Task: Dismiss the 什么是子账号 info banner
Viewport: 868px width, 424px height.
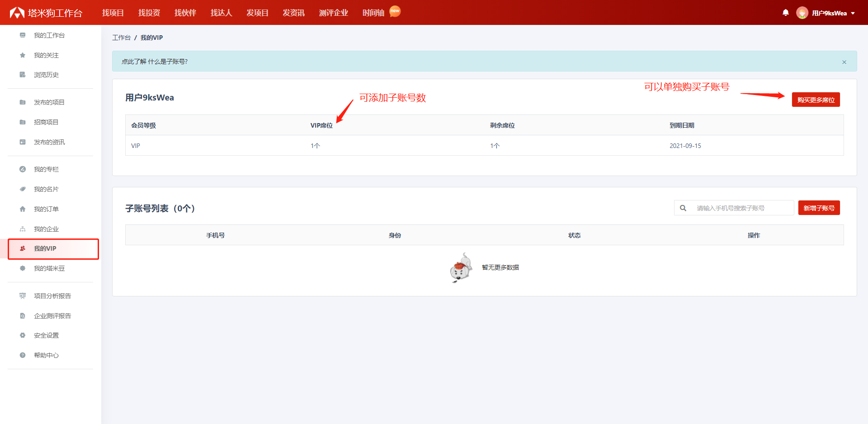Action: click(x=844, y=62)
